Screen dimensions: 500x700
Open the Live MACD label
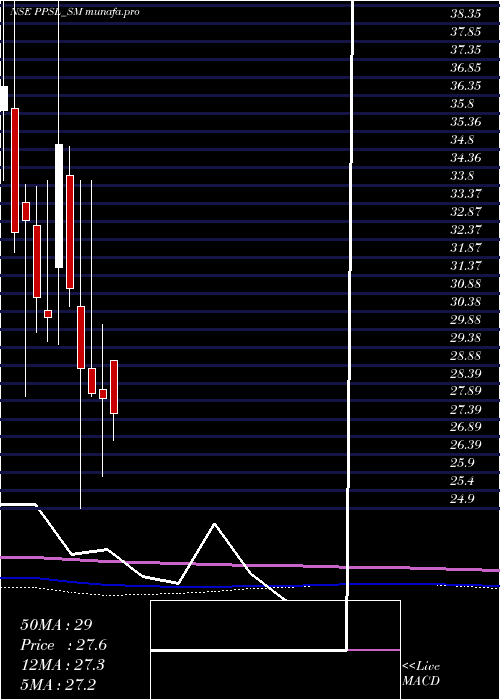point(421,674)
